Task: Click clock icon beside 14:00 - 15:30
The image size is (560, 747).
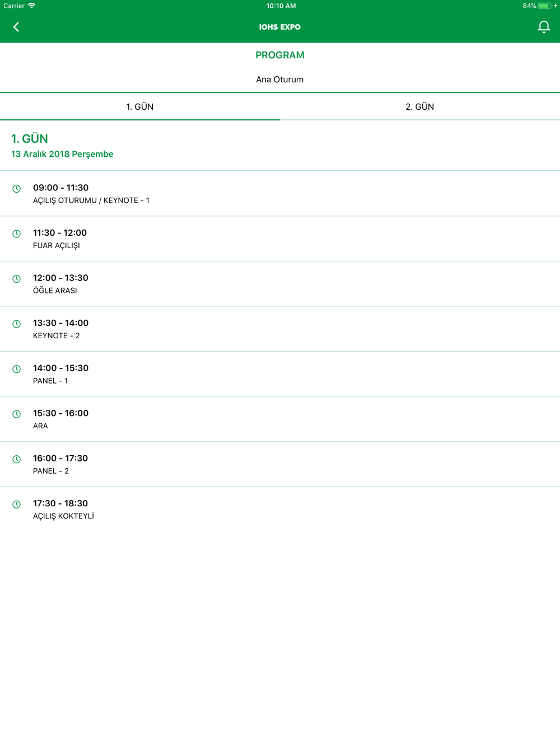Action: [17, 369]
